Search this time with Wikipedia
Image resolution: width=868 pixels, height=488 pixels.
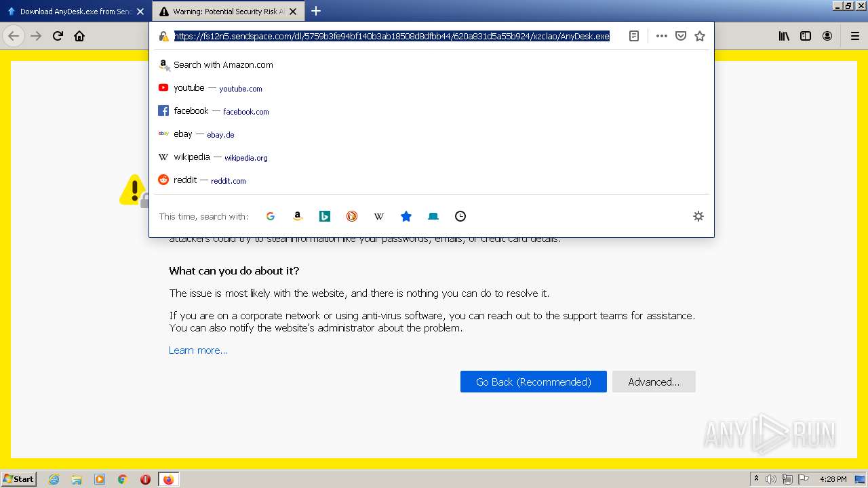[x=379, y=216]
